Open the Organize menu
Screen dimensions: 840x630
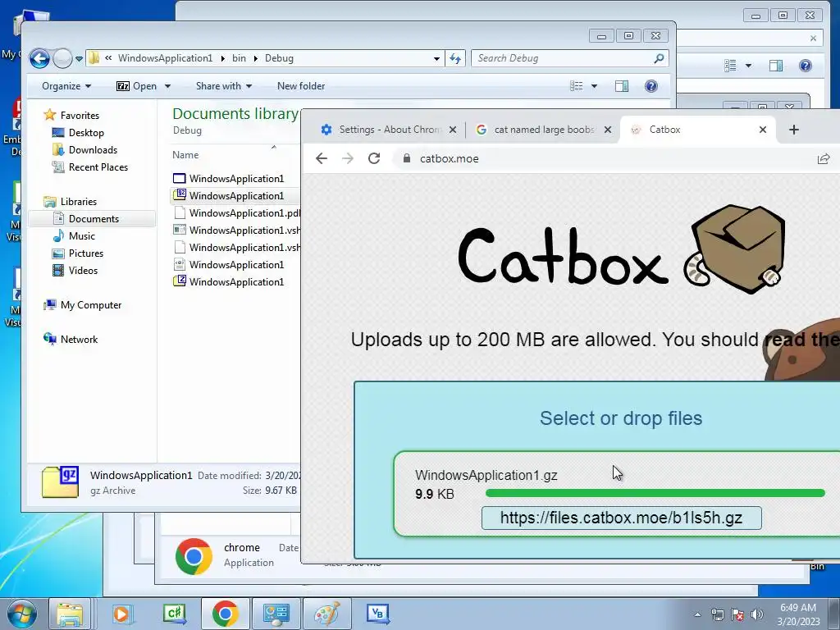66,85
